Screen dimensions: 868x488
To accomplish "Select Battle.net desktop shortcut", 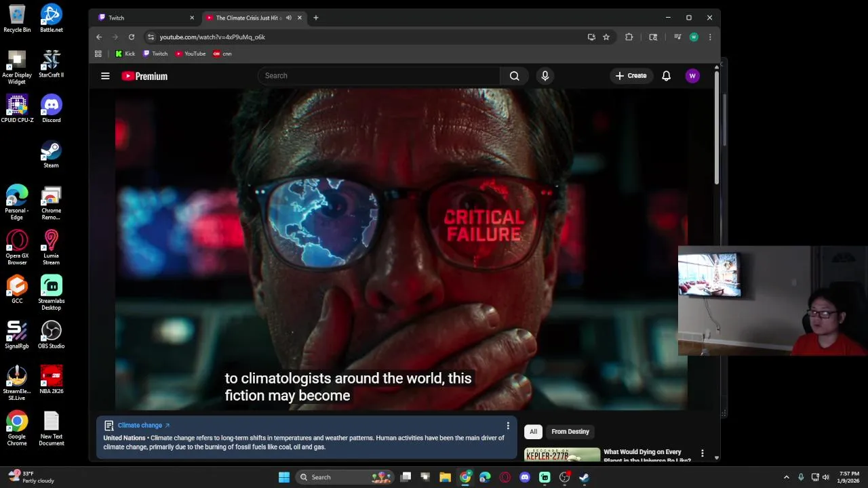I will point(52,19).
